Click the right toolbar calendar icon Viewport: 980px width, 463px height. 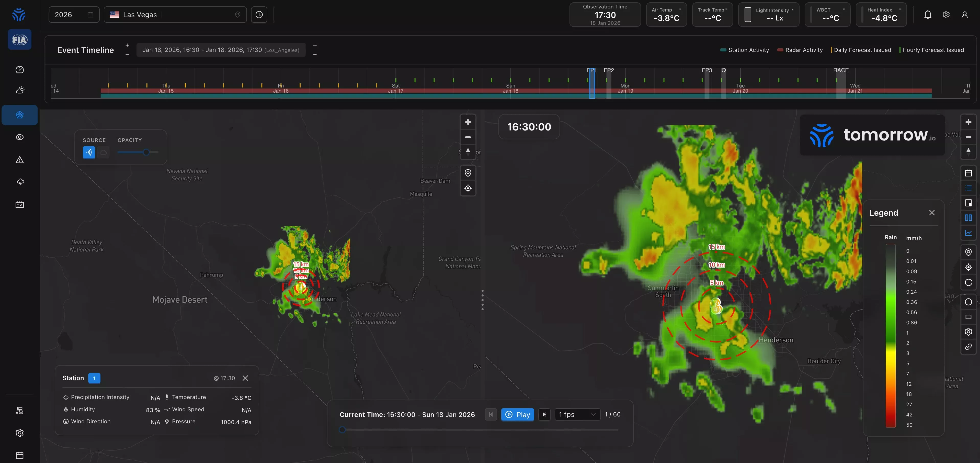click(968, 173)
